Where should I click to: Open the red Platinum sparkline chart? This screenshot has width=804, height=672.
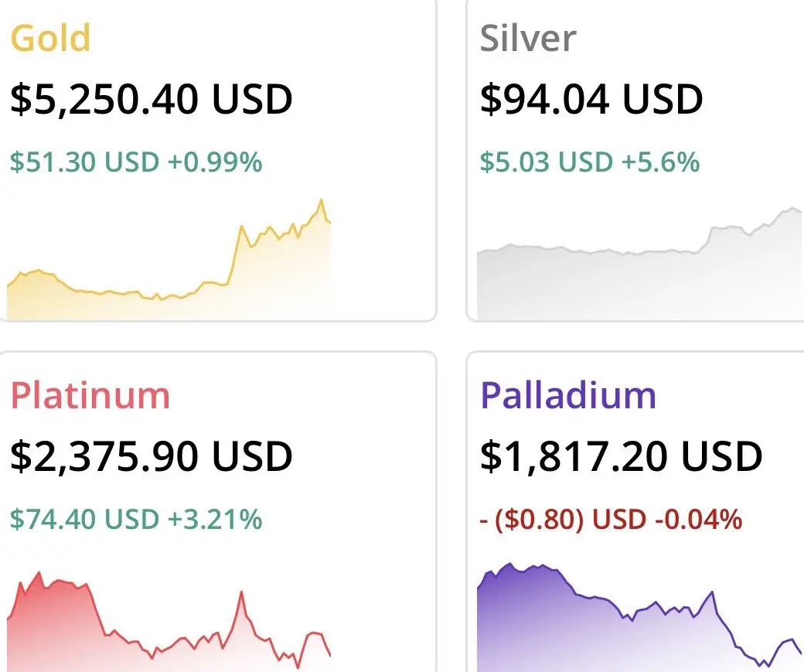pyautogui.click(x=170, y=626)
